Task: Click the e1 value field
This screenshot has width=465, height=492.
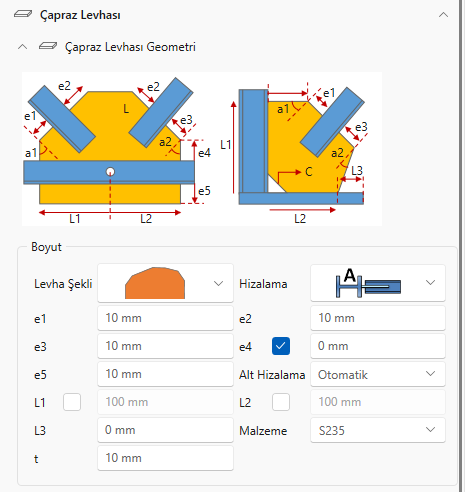Action: pyautogui.click(x=165, y=318)
